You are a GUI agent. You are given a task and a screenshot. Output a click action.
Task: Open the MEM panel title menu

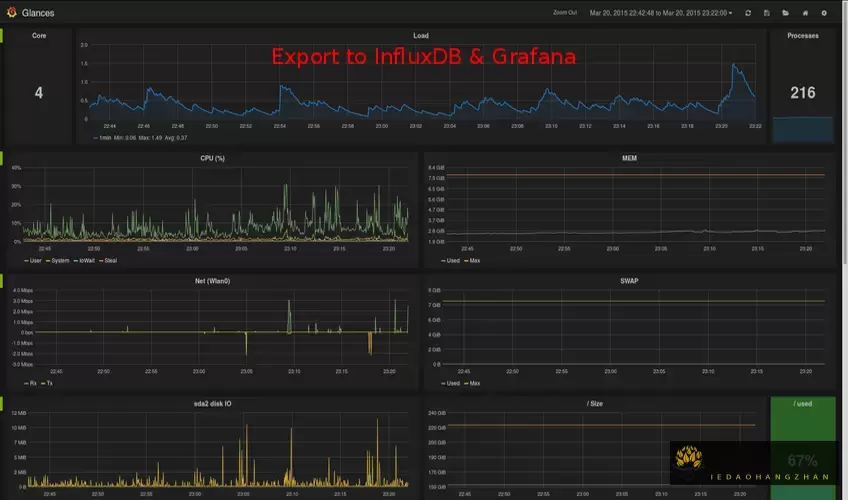[x=629, y=158]
